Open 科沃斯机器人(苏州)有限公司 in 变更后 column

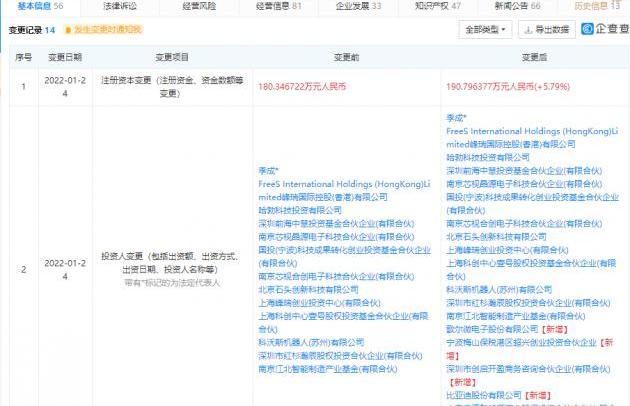[499, 289]
